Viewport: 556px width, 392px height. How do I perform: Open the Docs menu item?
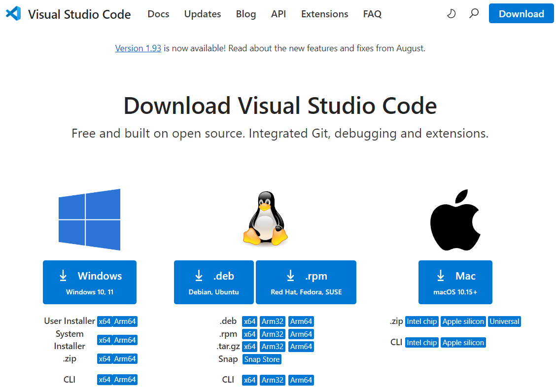point(158,14)
